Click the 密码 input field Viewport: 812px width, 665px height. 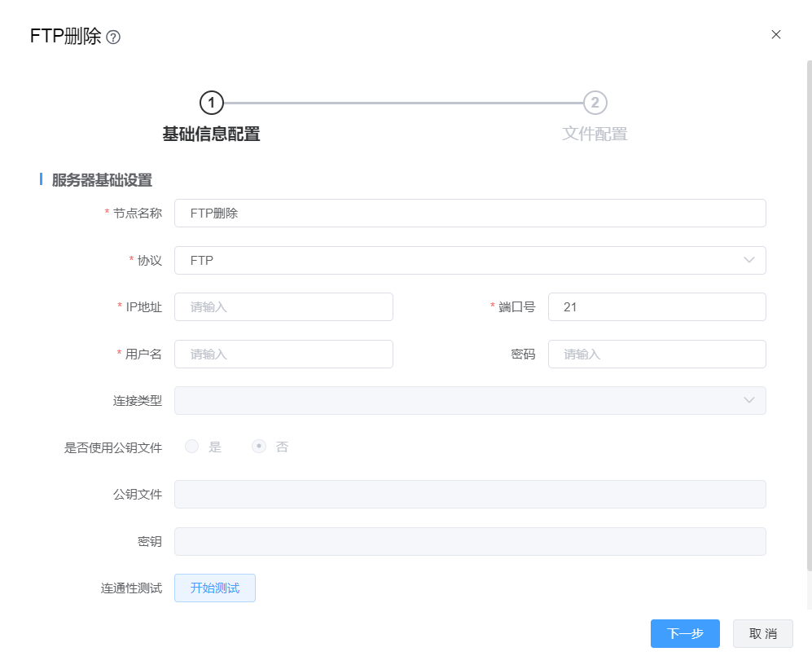656,354
